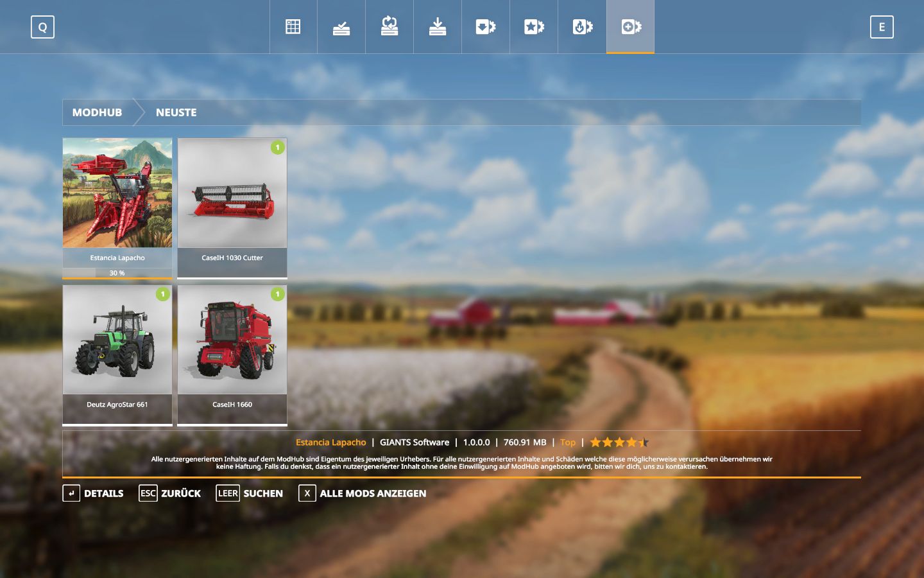Image resolution: width=924 pixels, height=578 pixels.
Task: Open the downloads tab (arrow into tray)
Action: click(x=438, y=26)
